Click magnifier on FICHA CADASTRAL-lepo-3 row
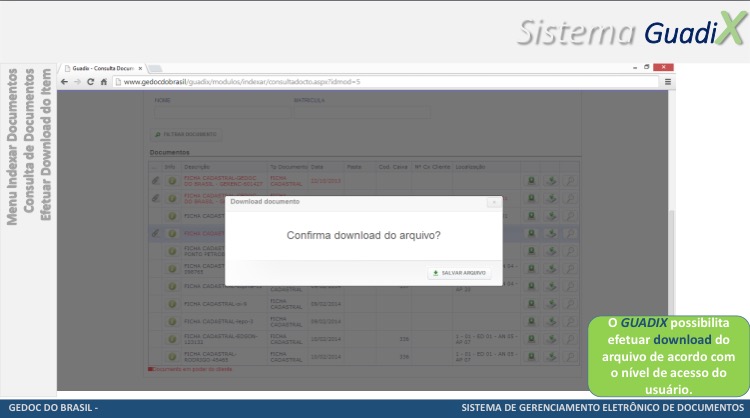 pyautogui.click(x=570, y=321)
